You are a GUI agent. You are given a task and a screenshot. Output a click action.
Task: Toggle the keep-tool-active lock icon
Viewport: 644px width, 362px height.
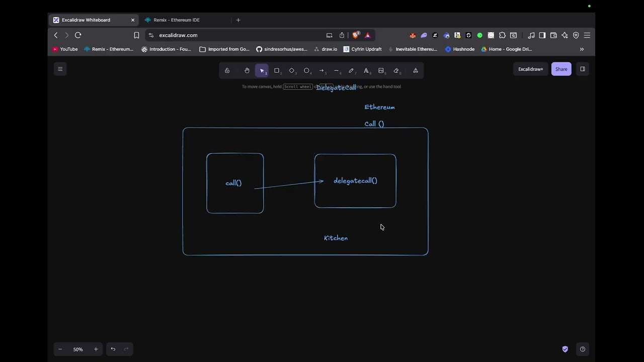tap(227, 70)
